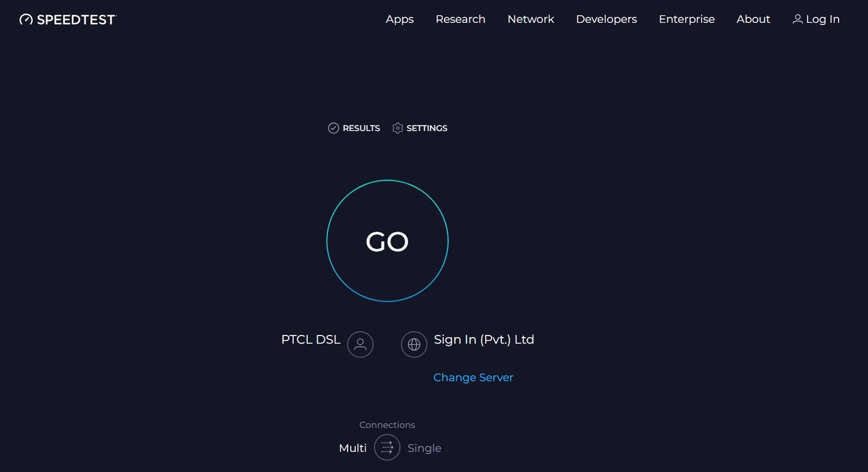Click the person icon next to Log In
Screen dimensions: 868x472
tap(797, 20)
